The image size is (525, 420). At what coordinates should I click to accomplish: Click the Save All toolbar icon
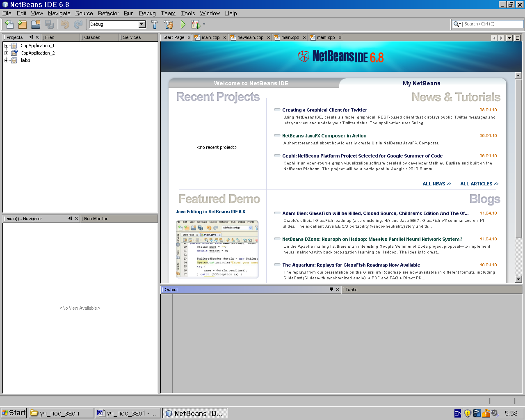click(49, 24)
